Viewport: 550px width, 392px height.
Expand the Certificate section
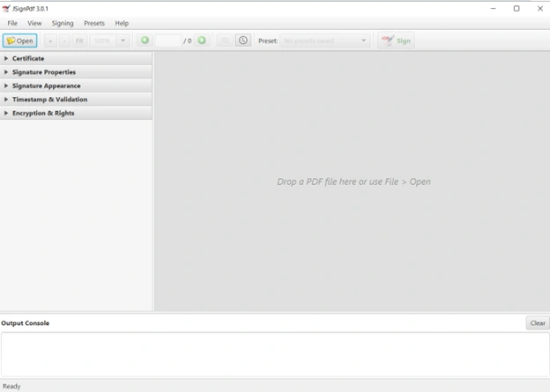76,58
